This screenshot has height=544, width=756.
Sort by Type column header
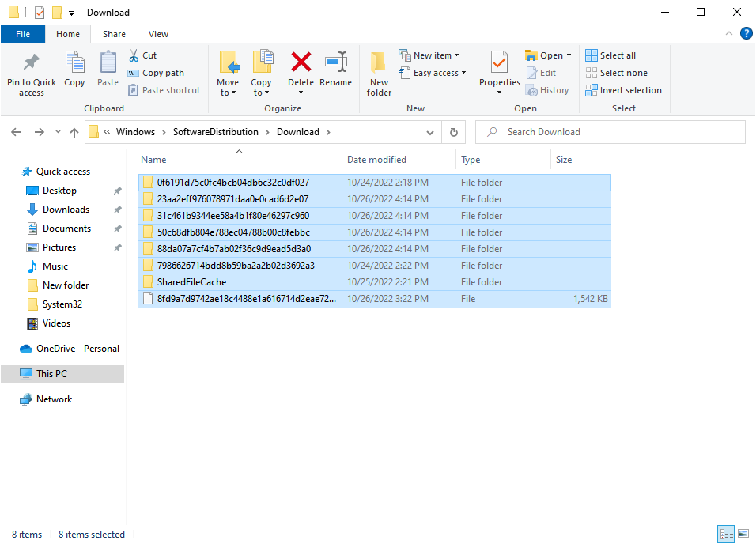click(504, 160)
